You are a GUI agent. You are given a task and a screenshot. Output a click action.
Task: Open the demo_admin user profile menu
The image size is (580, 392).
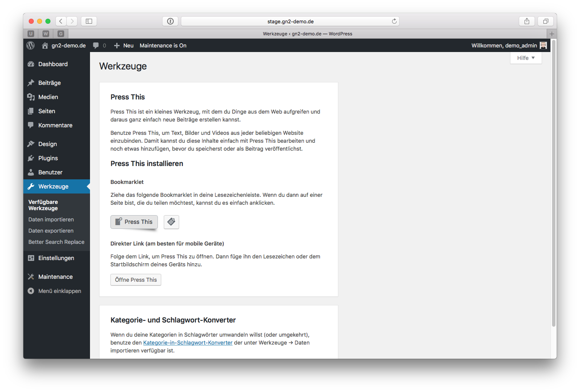[509, 45]
